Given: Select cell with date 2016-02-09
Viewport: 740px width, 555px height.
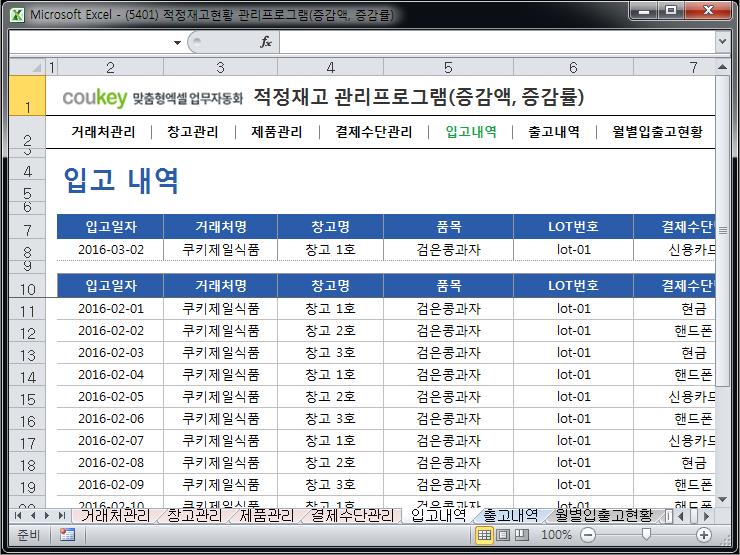Looking at the screenshot, I should pos(110,485).
